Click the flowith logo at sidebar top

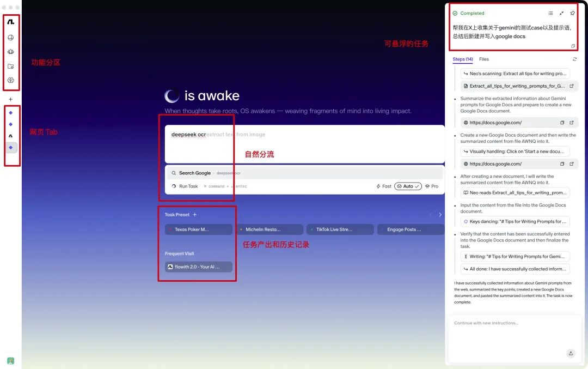(11, 22)
